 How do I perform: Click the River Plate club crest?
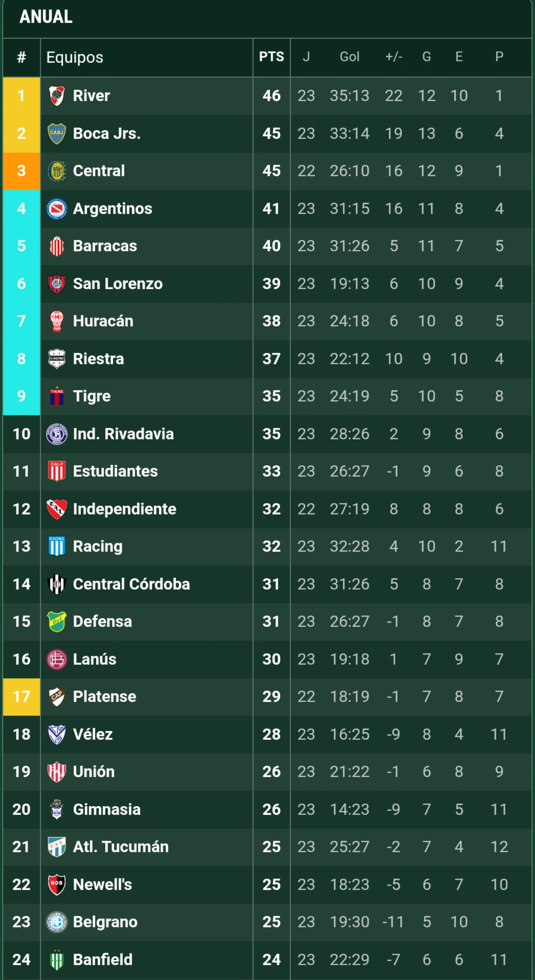[57, 96]
